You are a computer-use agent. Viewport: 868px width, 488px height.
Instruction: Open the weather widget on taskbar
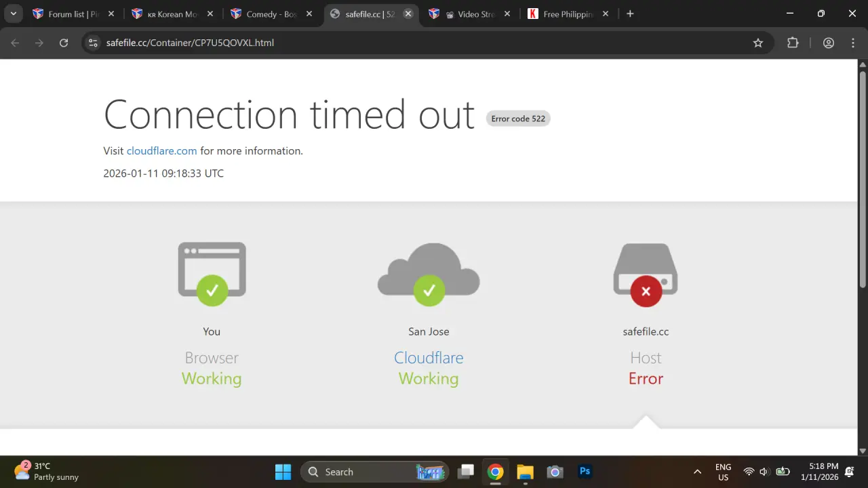46,472
